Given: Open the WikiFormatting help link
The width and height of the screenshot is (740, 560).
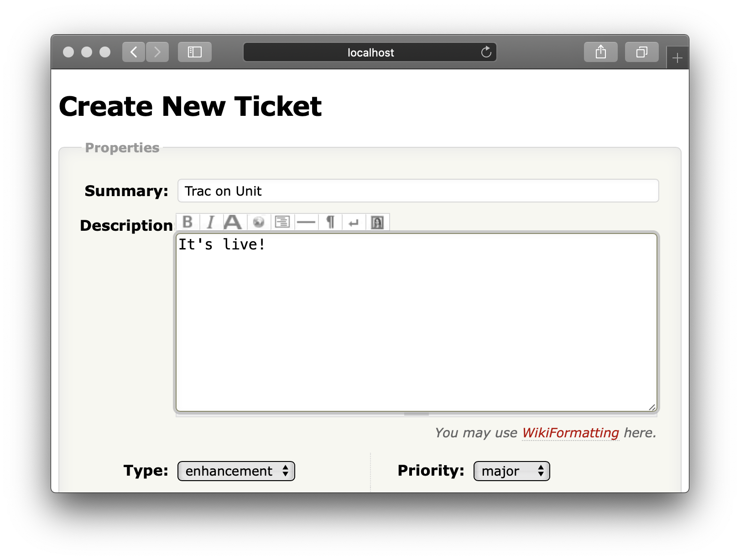Looking at the screenshot, I should 570,433.
